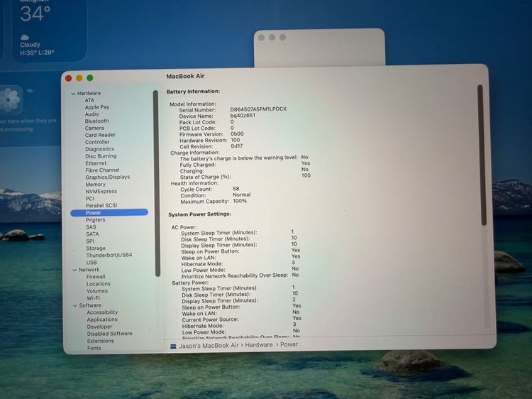Collapse the Software section chevron
Image resolution: width=532 pixels, height=399 pixels.
pos(75,305)
